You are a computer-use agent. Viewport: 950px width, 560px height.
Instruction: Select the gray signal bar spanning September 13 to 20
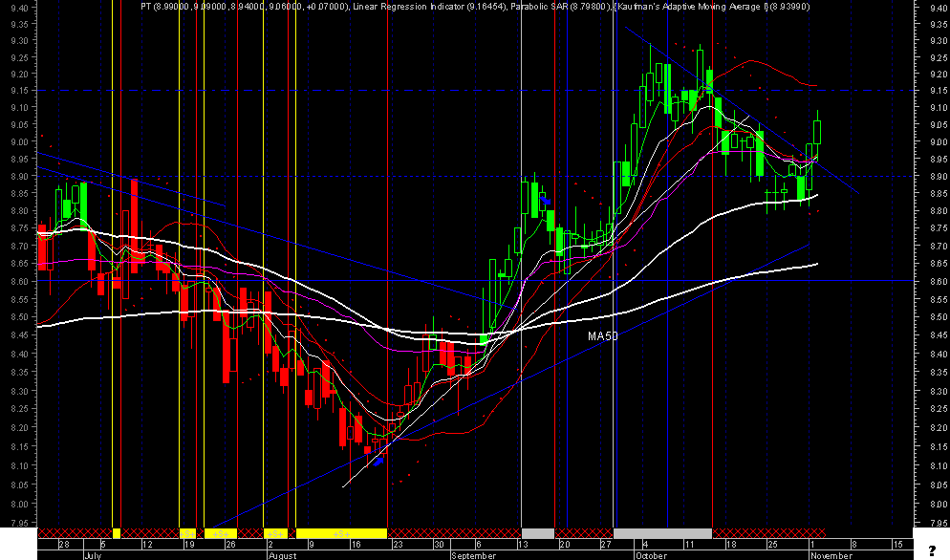click(538, 533)
